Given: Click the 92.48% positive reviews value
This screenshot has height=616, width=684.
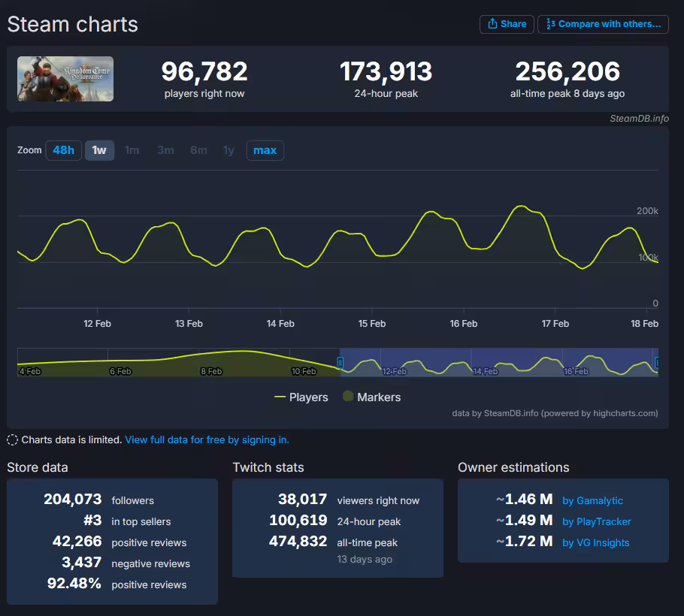Looking at the screenshot, I should [74, 583].
